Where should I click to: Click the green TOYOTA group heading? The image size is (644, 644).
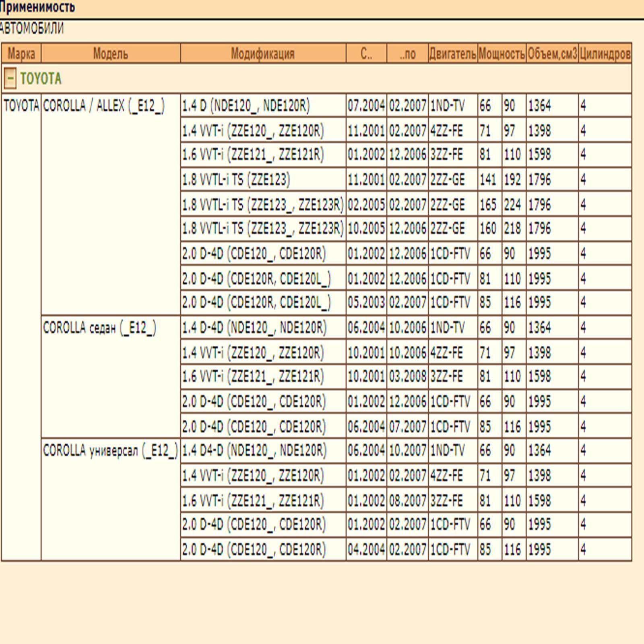(x=41, y=78)
